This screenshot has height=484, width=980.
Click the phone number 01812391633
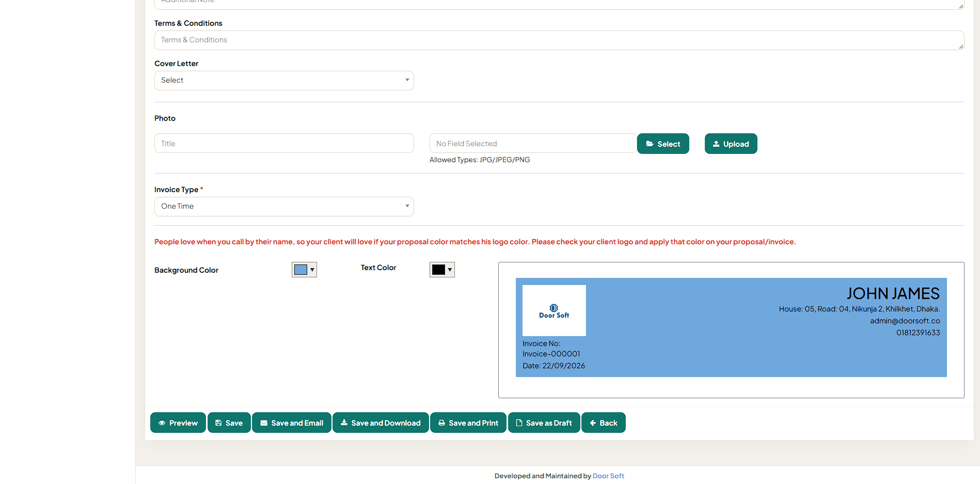[918, 333]
